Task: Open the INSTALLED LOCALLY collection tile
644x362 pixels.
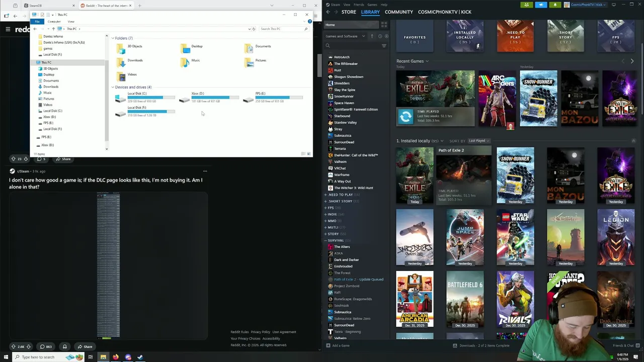Action: tap(465, 36)
